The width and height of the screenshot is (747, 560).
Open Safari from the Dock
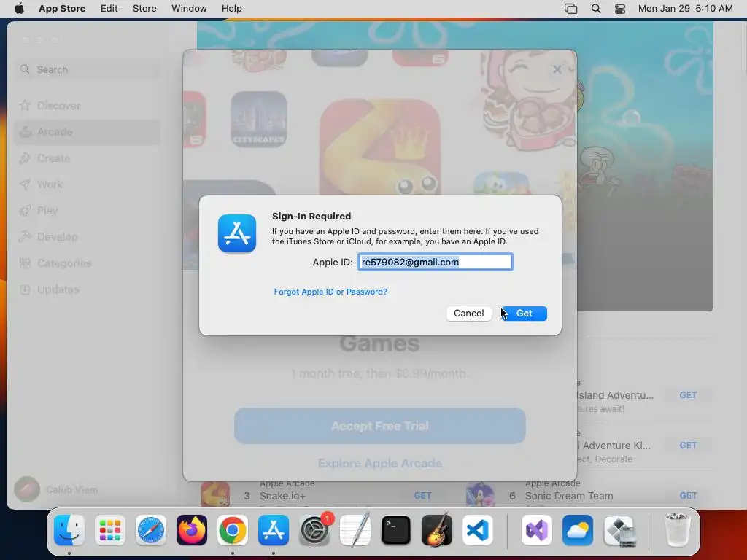pos(151,530)
